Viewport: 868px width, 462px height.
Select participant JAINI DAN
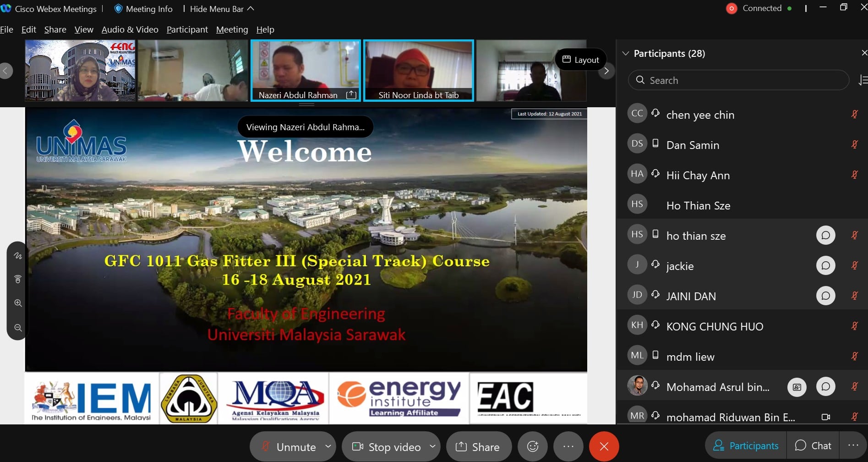click(742, 296)
